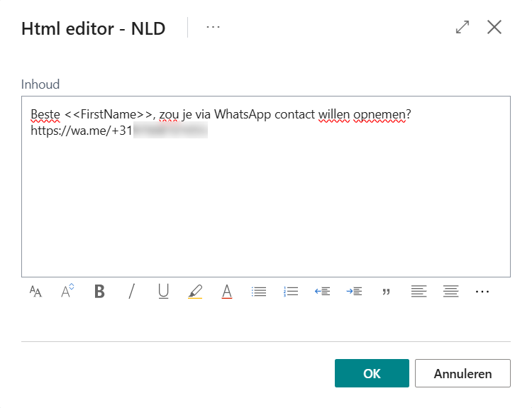532x408 pixels.
Task: Show more formatting toolbar options
Action: [482, 292]
